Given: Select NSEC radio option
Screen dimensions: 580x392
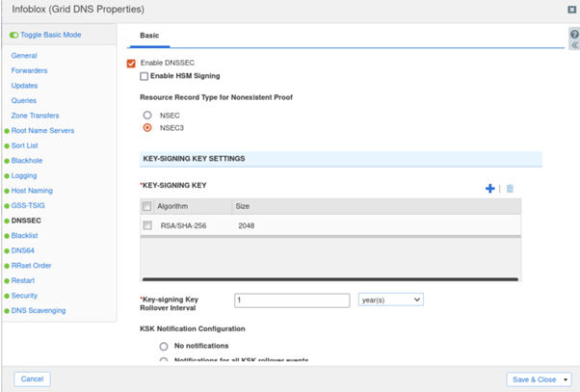Looking at the screenshot, I should point(147,115).
